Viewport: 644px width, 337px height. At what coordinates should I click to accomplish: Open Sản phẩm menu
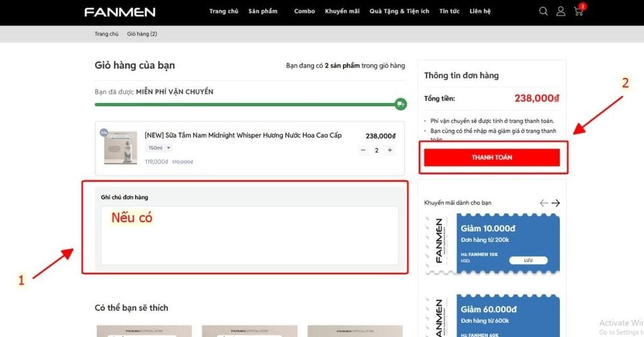[263, 11]
